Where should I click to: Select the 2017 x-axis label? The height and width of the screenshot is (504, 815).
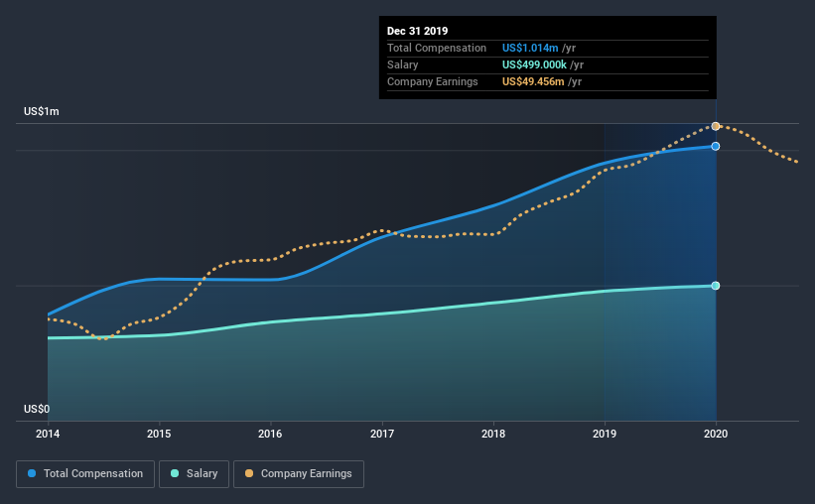[382, 434]
